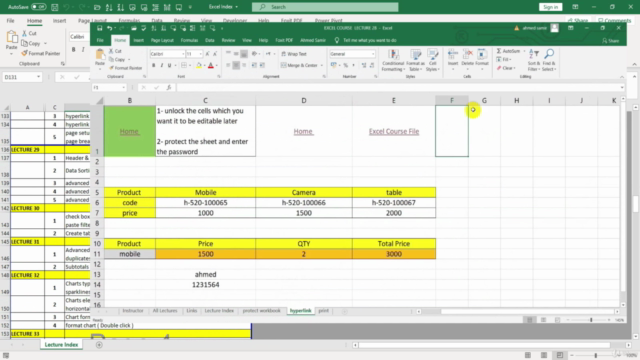Click Tell me what you want to do

coord(365,40)
